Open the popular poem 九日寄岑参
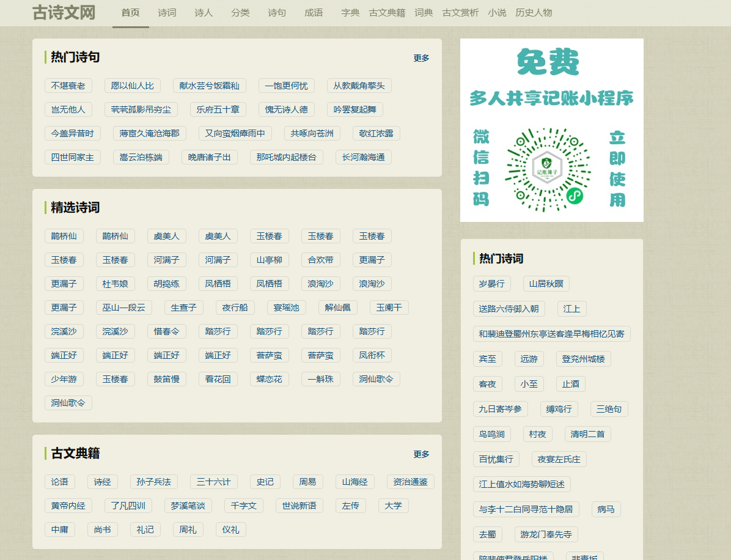Screen dimensions: 731x560 [x=500, y=410]
